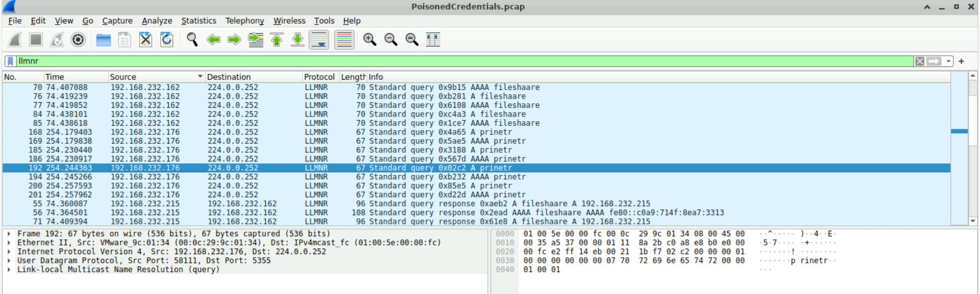980x294 pixels.
Task: Open the View menu
Action: click(64, 21)
